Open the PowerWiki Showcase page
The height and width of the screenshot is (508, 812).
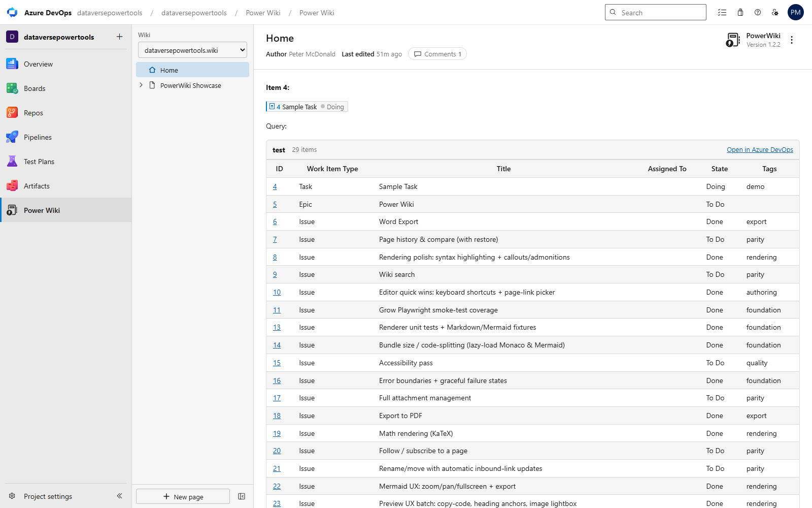(x=190, y=85)
